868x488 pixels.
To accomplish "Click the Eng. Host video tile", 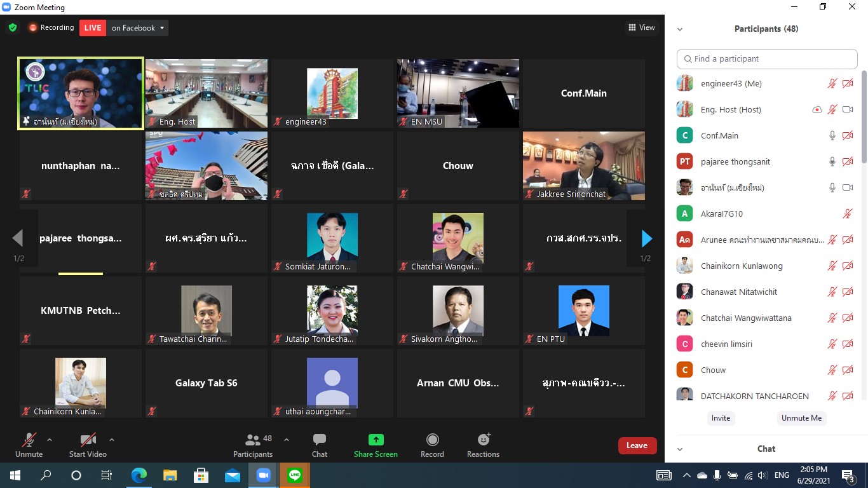I will (207, 93).
